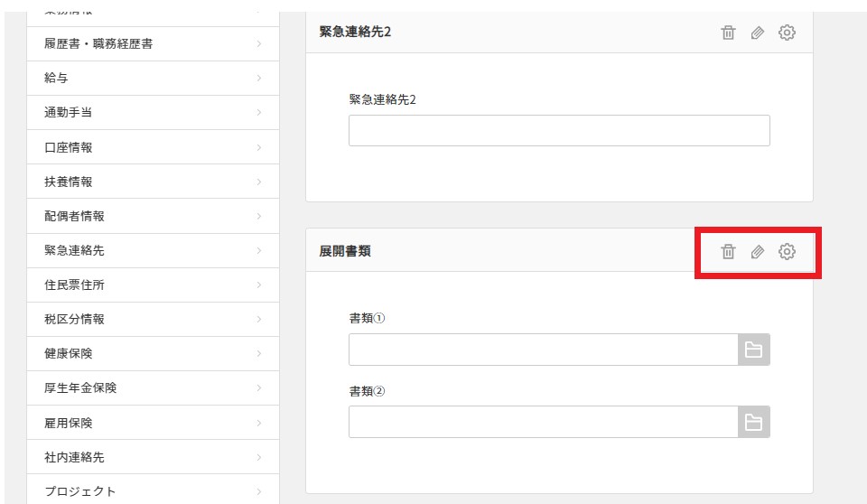Click trash icon for 緊急連絡先2 section
Viewport: 867px width, 504px height.
click(728, 33)
